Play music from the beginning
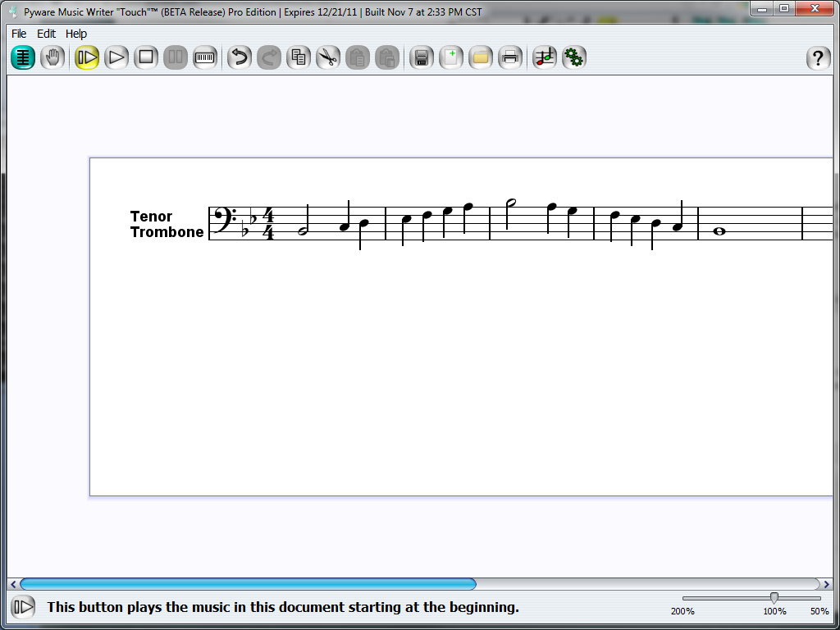The height and width of the screenshot is (630, 840). tap(87, 57)
